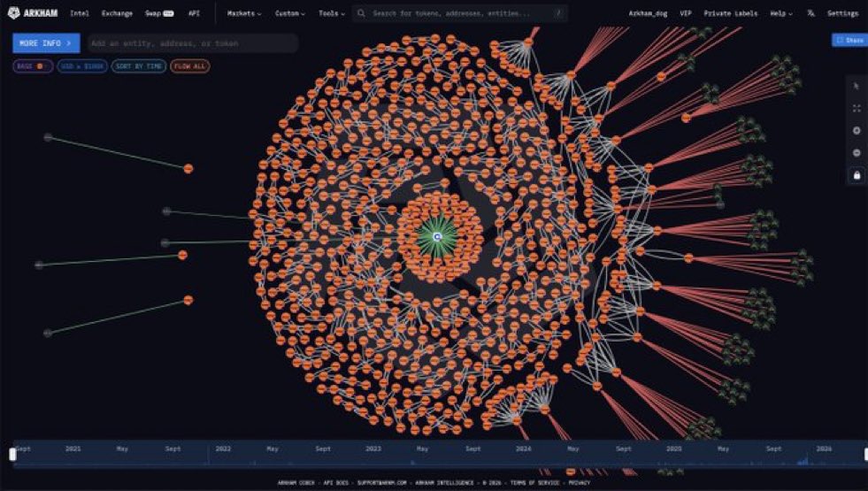Click the USD ≥ $100K filter chip
The width and height of the screenshot is (868, 491).
[x=82, y=66]
